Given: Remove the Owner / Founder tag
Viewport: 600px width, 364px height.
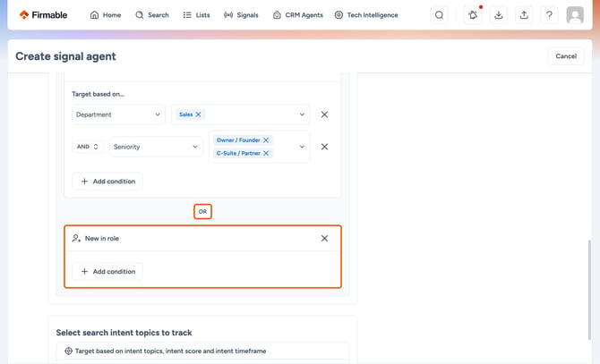Looking at the screenshot, I should click(266, 140).
